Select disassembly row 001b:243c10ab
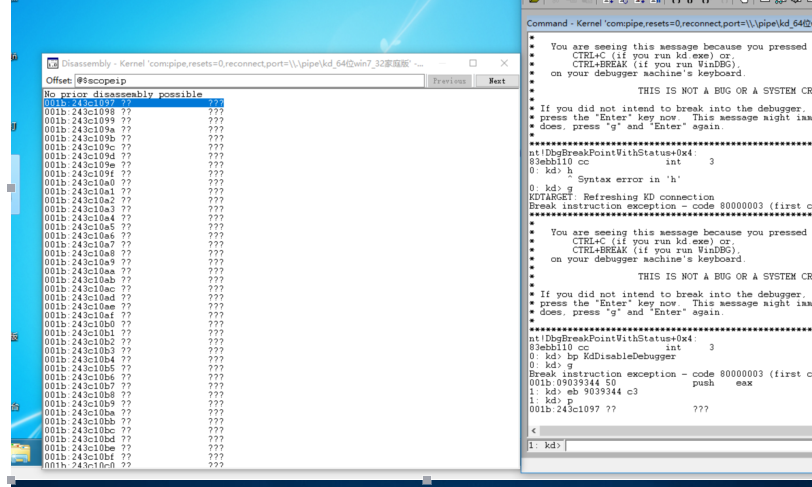Viewport: 812px width, 487px height. click(x=134, y=280)
